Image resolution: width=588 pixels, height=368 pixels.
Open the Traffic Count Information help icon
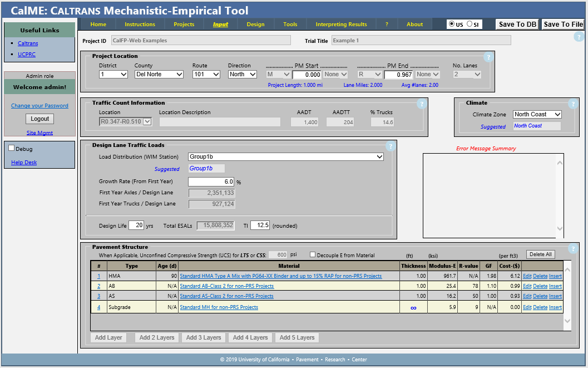[x=421, y=104]
